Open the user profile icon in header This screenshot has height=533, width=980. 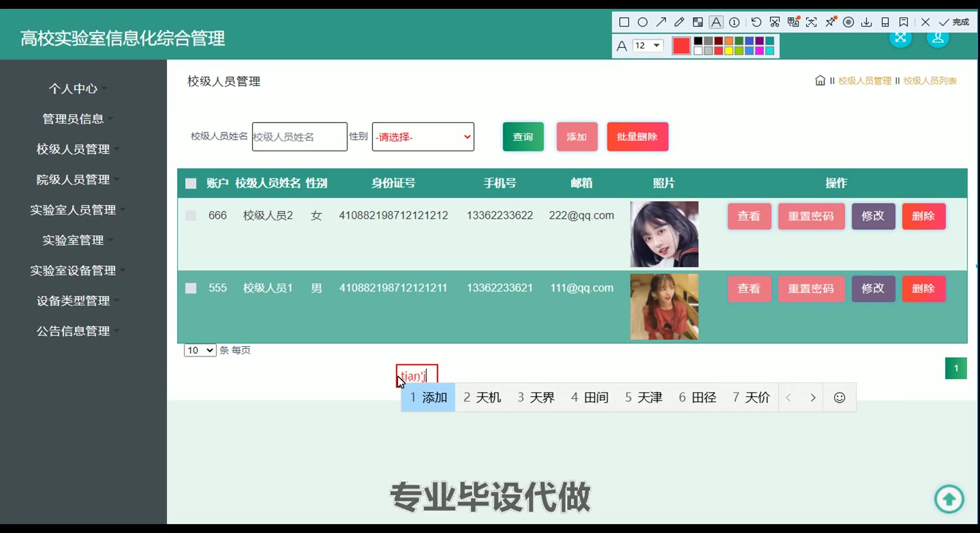[x=938, y=37]
